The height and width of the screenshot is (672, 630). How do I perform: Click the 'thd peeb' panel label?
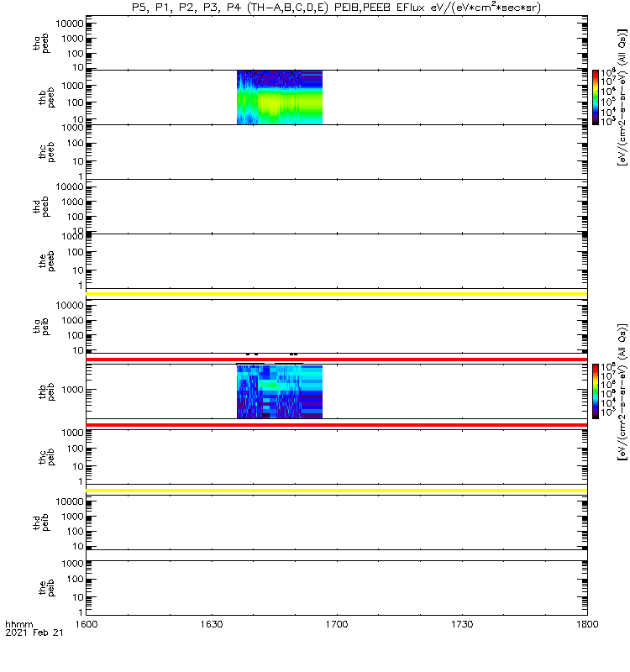coord(41,207)
